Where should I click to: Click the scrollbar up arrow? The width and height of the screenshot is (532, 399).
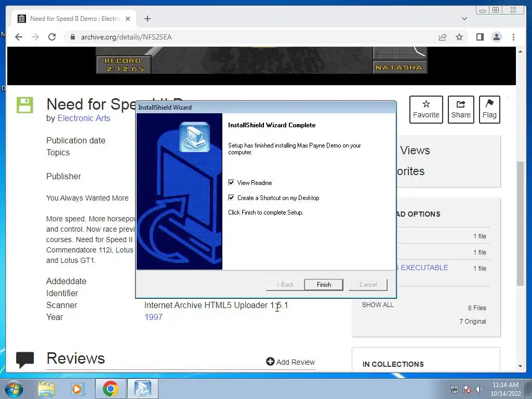520,51
